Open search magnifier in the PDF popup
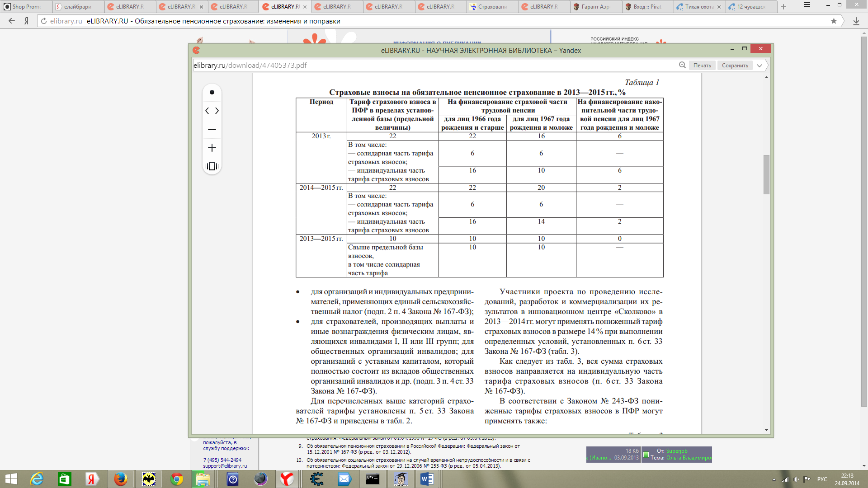This screenshot has height=488, width=868. click(x=682, y=65)
